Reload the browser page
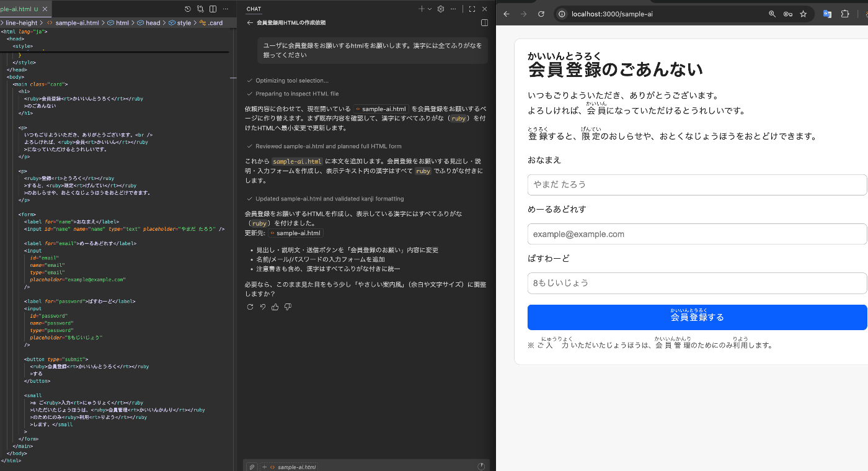 (x=541, y=14)
